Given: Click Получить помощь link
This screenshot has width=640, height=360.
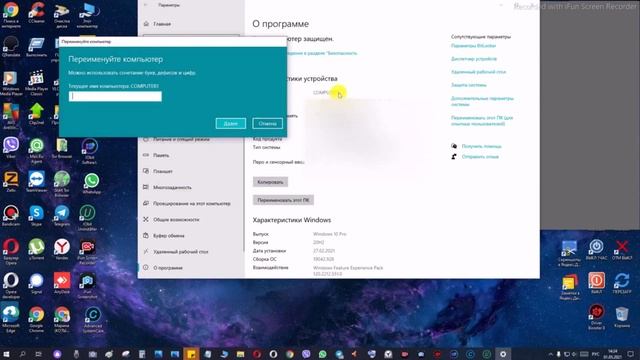Looking at the screenshot, I should (481, 146).
